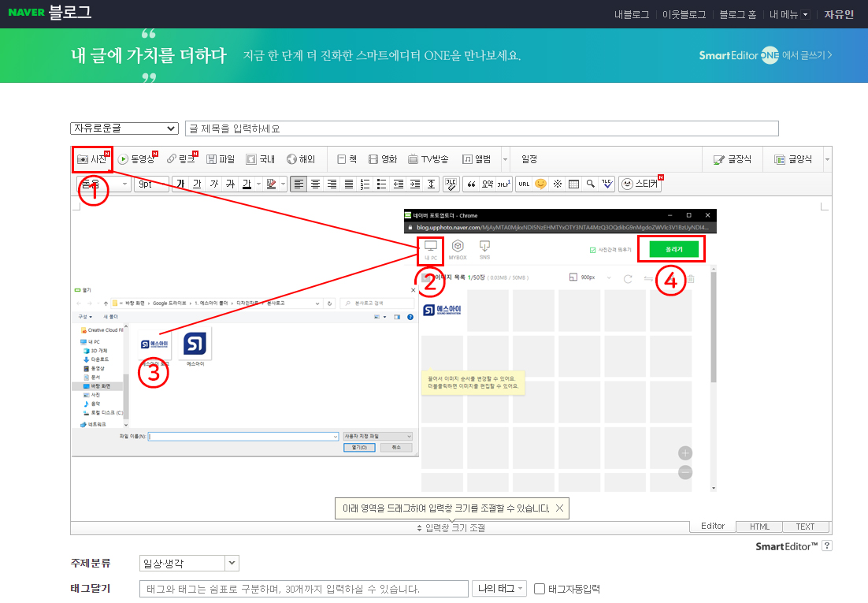
Task: Insert a URL hyperlink
Action: [x=524, y=184]
